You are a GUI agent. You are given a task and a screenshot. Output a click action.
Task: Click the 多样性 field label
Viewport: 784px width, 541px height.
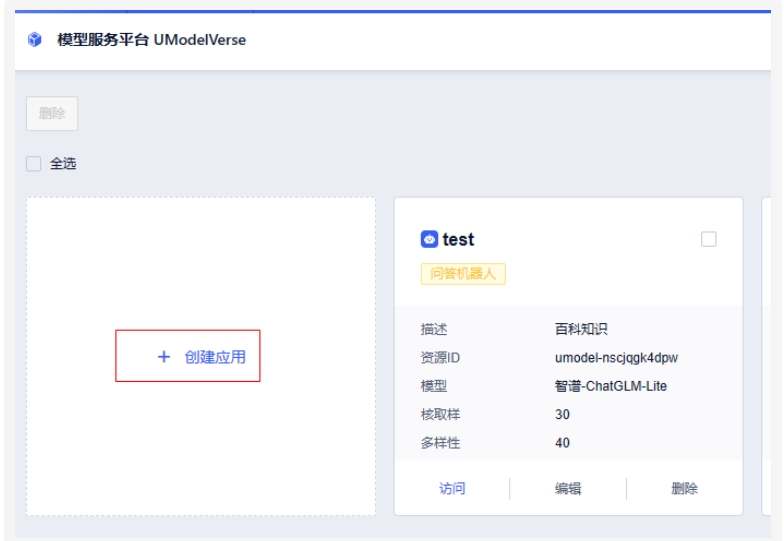coord(440,443)
